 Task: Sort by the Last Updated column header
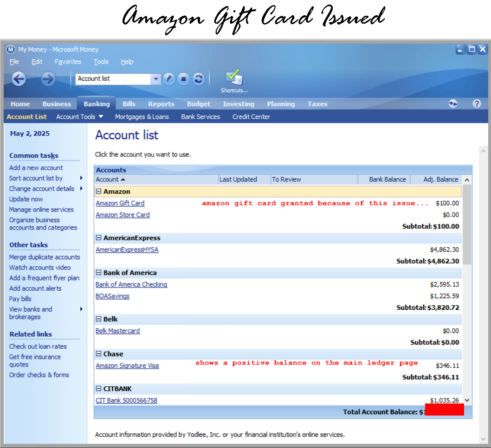point(245,179)
